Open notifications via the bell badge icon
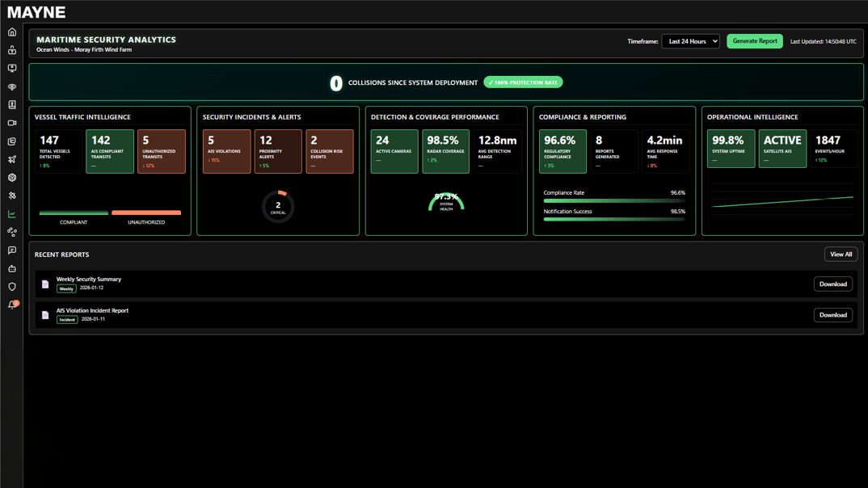This screenshot has height=488, width=868. coord(11,305)
